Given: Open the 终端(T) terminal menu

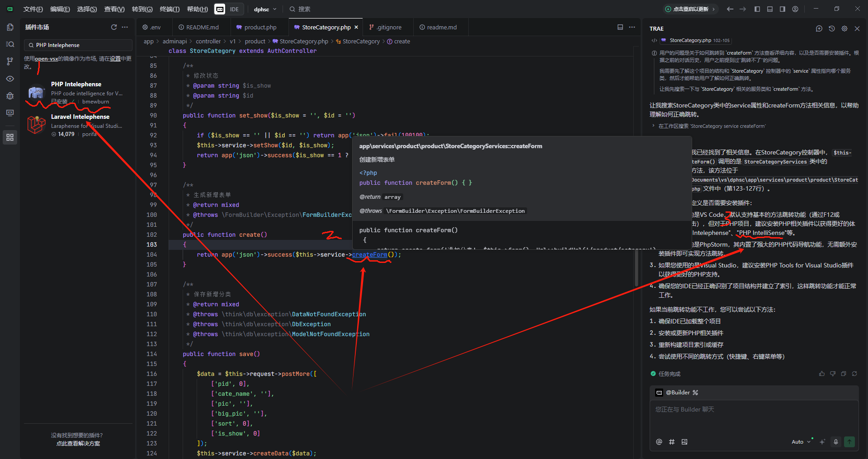Looking at the screenshot, I should pyautogui.click(x=170, y=9).
